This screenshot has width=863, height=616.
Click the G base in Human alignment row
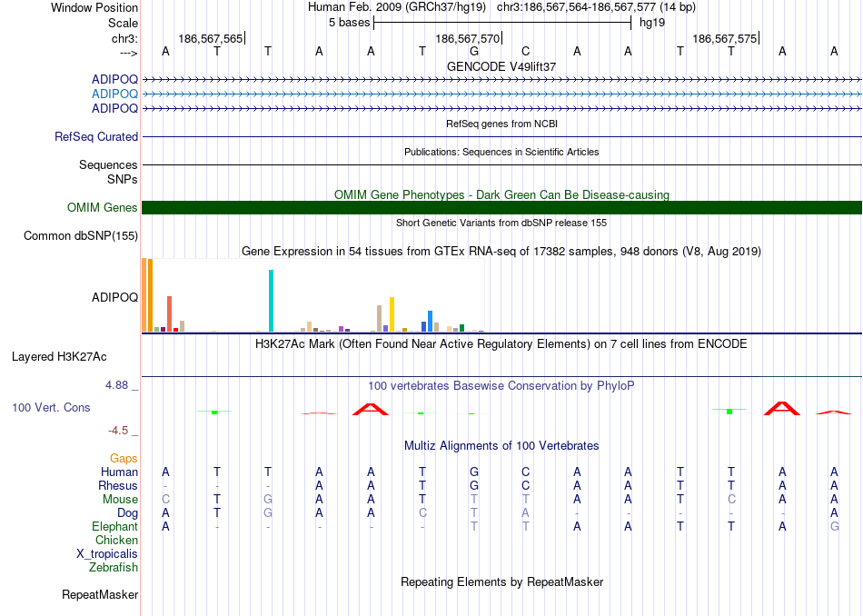[x=474, y=472]
